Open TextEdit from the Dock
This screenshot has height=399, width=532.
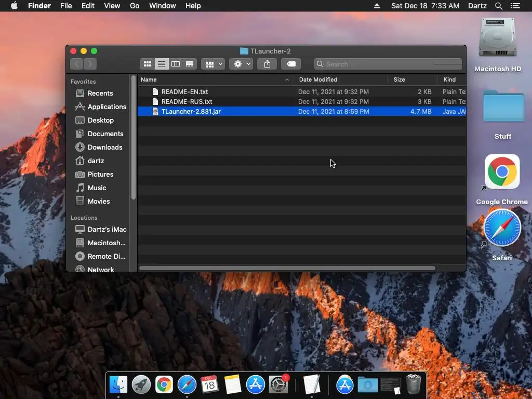tap(312, 384)
